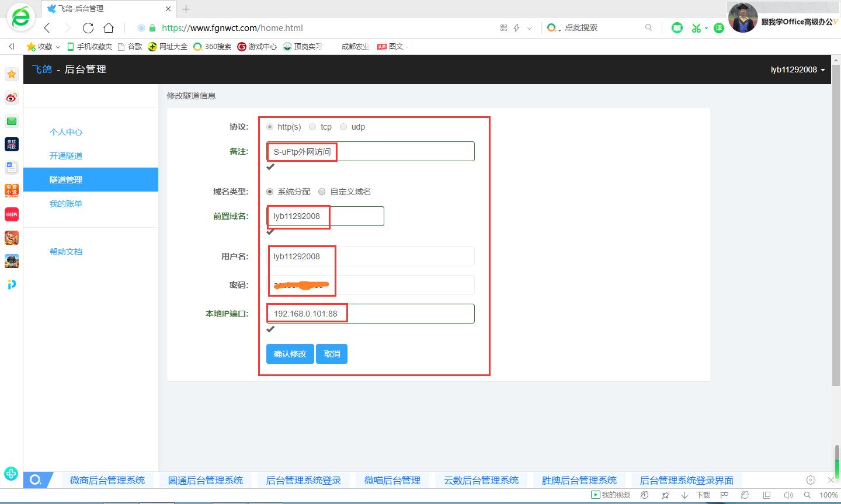Open the 免费小说 sidebar app
The image size is (841, 504).
click(x=11, y=191)
